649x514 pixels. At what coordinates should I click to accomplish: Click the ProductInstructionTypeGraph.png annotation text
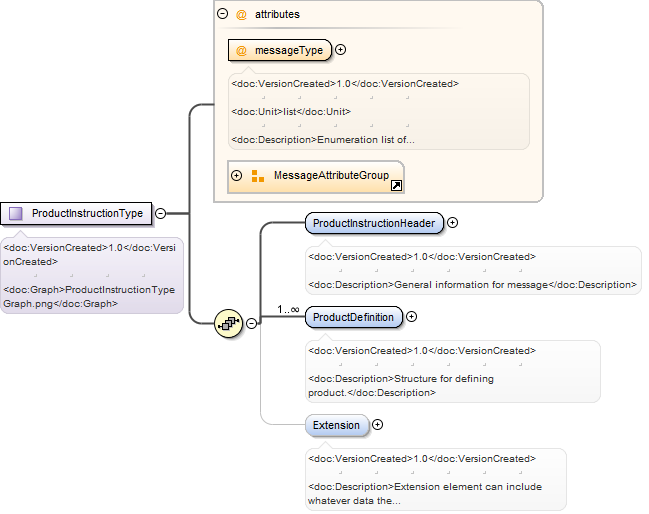click(89, 297)
